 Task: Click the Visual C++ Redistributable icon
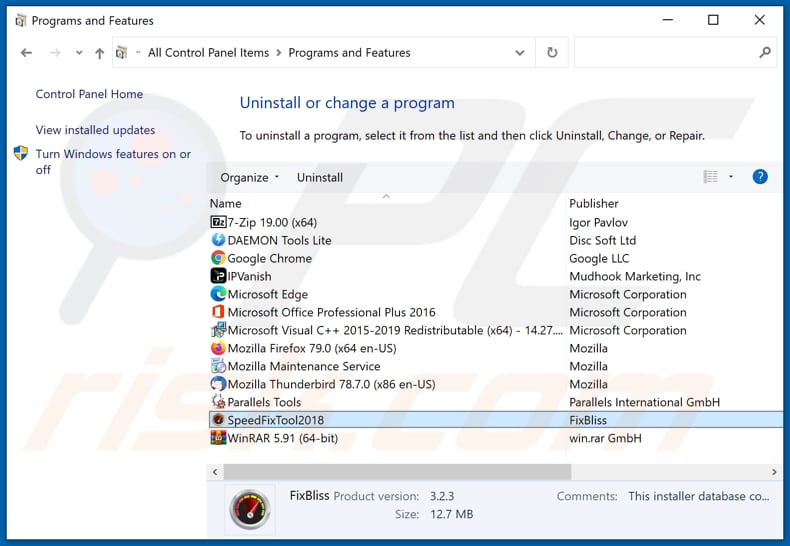[218, 330]
